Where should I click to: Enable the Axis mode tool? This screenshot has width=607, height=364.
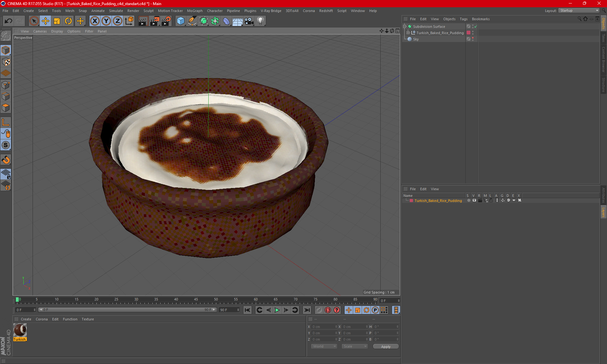point(6,122)
